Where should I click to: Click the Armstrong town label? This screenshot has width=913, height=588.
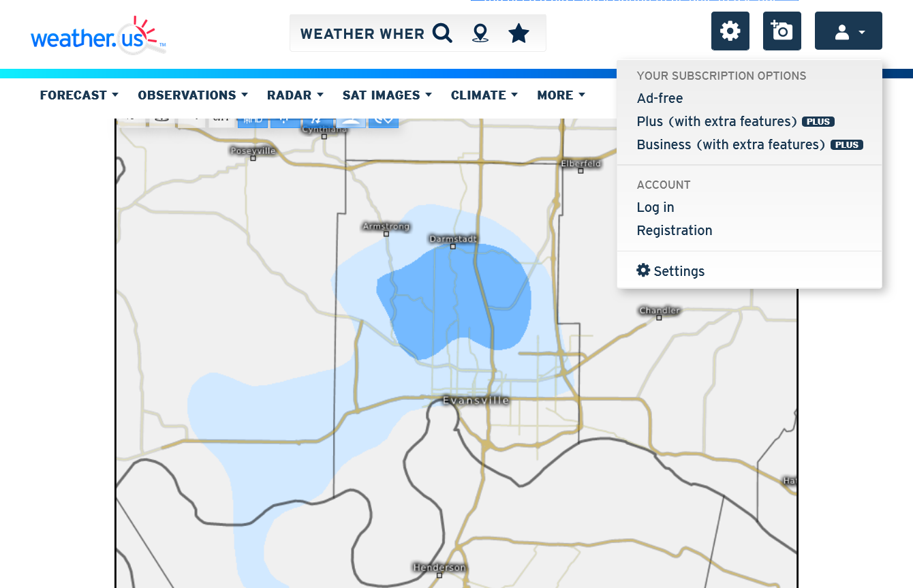pyautogui.click(x=386, y=226)
